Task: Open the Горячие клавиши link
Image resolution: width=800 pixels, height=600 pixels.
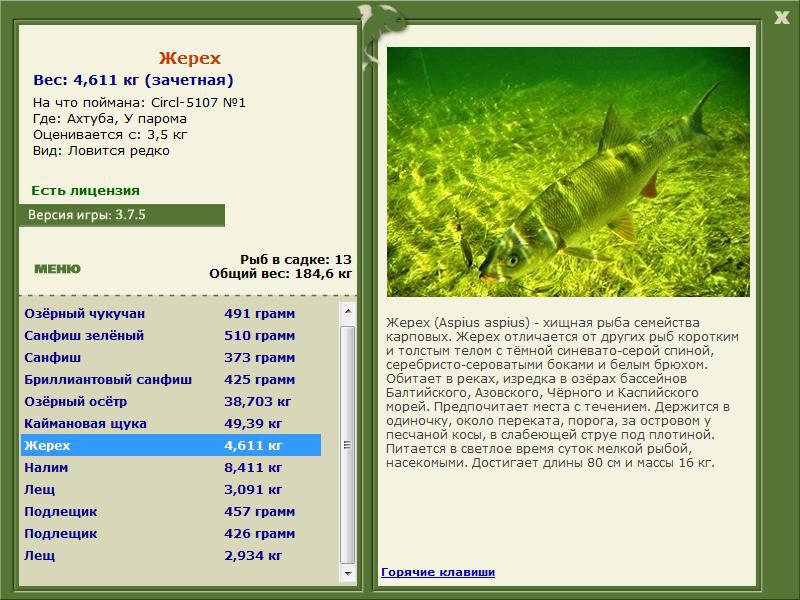Action: point(438,572)
